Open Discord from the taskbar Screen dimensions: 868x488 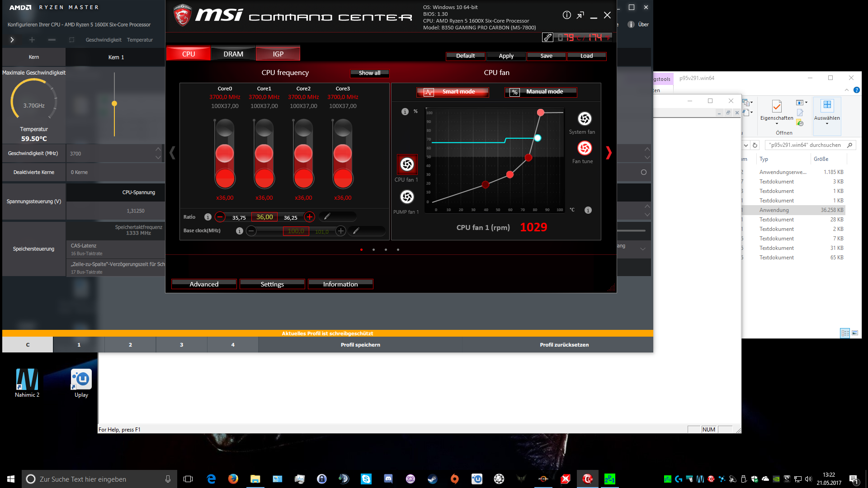click(388, 479)
